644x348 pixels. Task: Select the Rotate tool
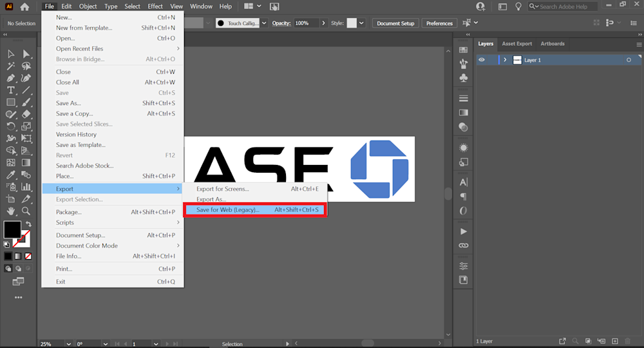click(11, 126)
